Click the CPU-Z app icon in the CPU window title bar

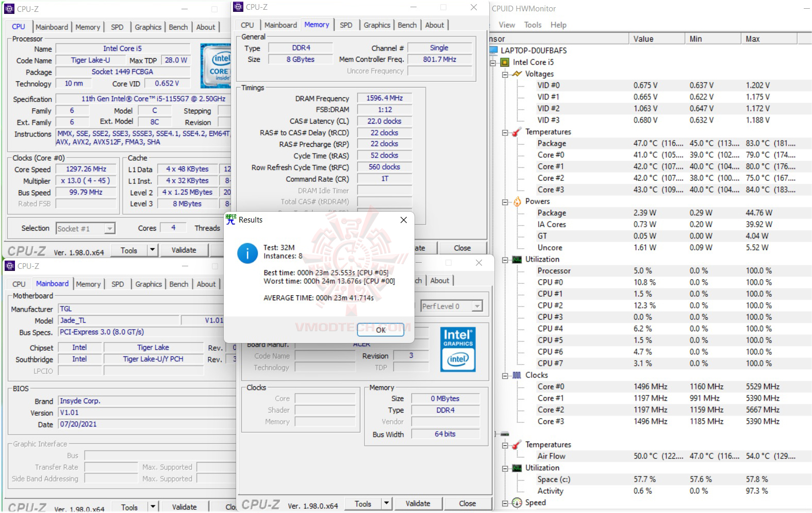9,9
